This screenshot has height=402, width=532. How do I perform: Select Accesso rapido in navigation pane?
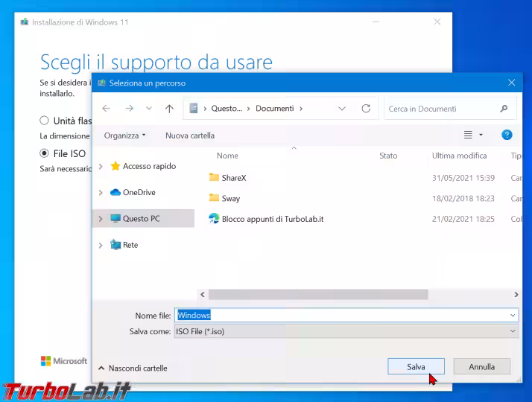tap(149, 166)
